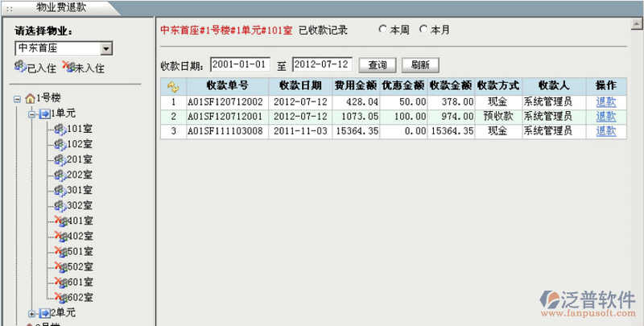Image resolution: width=644 pixels, height=326 pixels.
Task: Click the 未入住 legend icon
Action: click(68, 67)
